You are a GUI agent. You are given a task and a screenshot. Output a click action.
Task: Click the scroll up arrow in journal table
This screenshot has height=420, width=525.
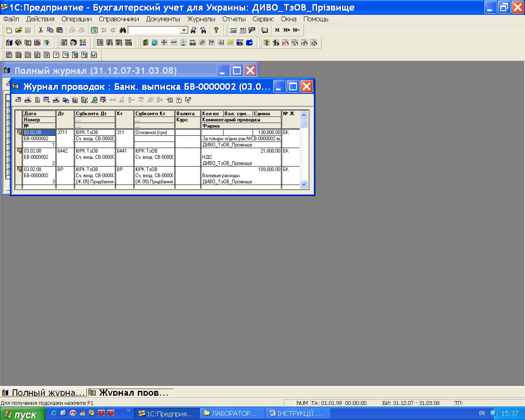pyautogui.click(x=304, y=115)
